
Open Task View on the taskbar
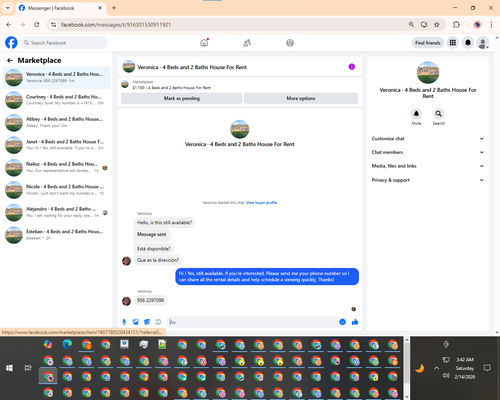(x=28, y=368)
